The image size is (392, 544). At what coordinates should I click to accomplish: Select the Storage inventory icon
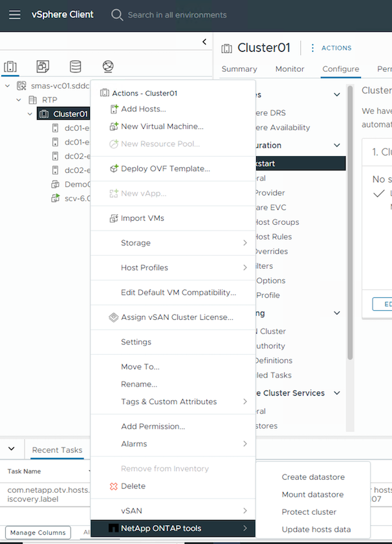click(x=76, y=67)
